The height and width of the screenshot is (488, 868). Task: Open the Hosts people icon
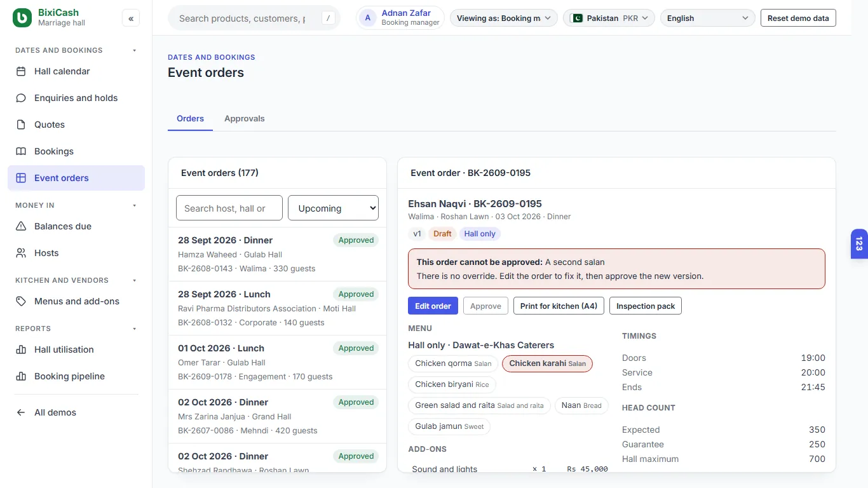[x=21, y=253]
